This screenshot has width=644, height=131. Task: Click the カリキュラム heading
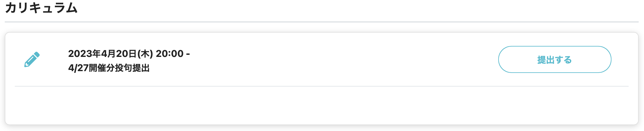tap(41, 8)
